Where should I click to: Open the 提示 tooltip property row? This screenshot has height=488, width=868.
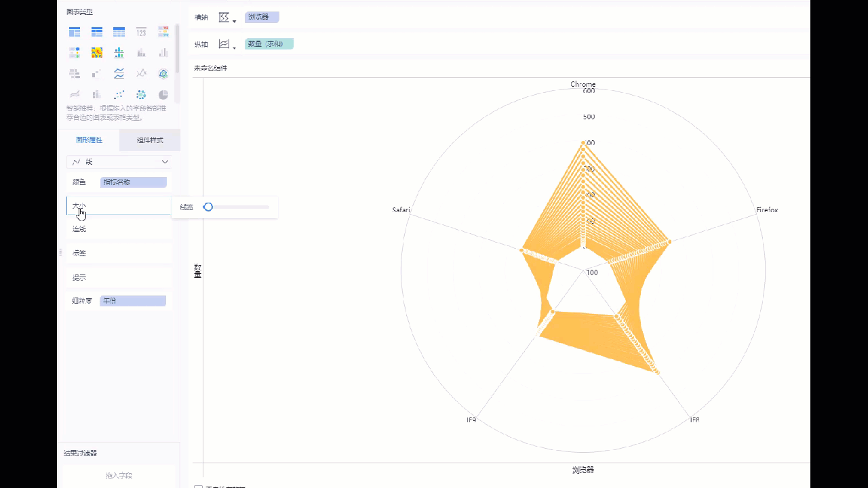[x=119, y=277]
